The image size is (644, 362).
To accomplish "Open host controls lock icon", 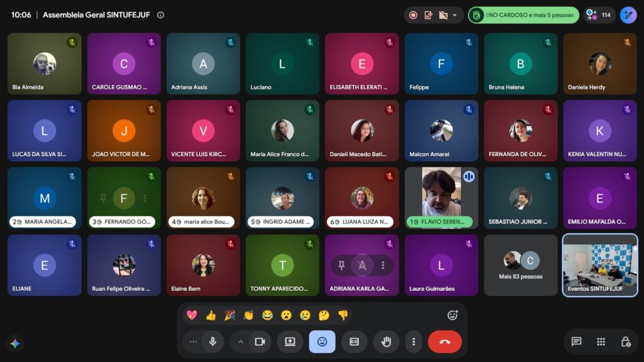I will [x=626, y=341].
